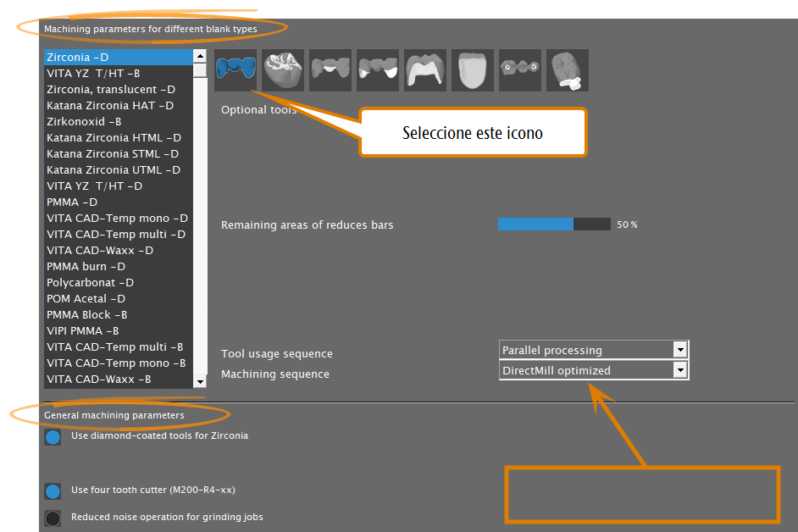Select the molar with white sprue icon

point(568,70)
